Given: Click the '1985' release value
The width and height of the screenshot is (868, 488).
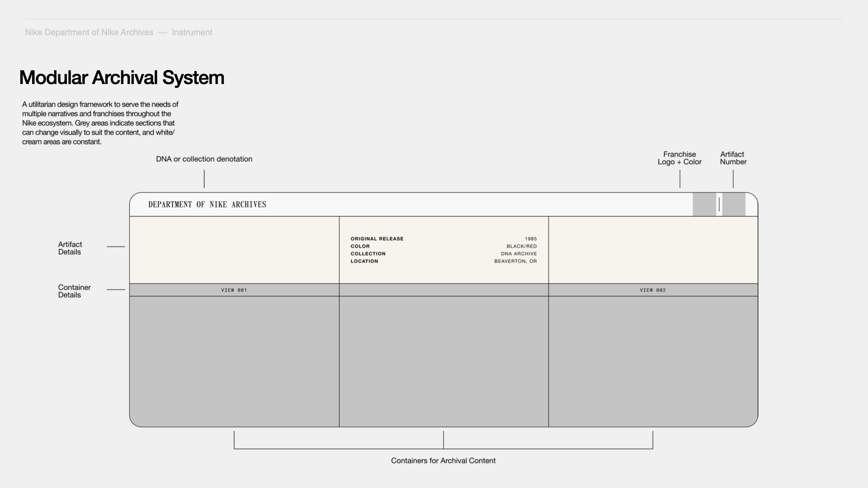Looking at the screenshot, I should [531, 239].
